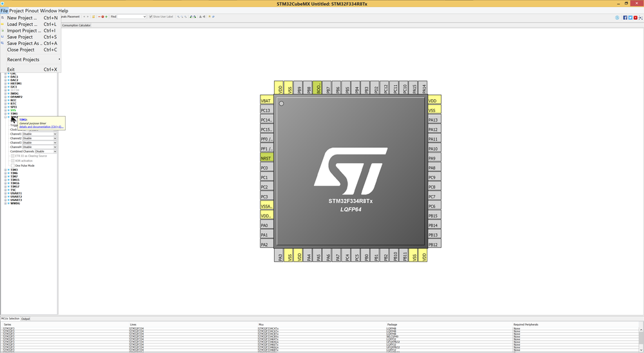This screenshot has height=353, width=644.
Task: Open the Channel2 dropdown
Action: 39,138
